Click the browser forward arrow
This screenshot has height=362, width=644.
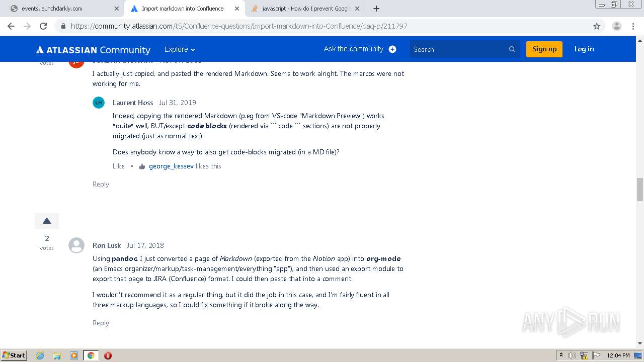[x=27, y=26]
